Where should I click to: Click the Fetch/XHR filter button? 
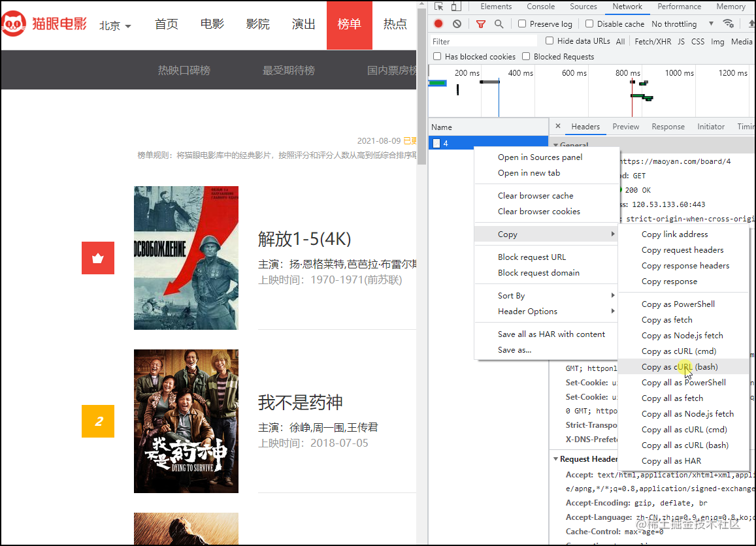[653, 41]
